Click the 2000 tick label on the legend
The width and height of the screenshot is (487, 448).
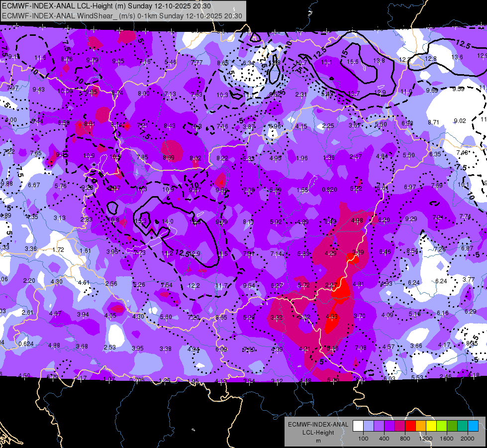(x=468, y=439)
